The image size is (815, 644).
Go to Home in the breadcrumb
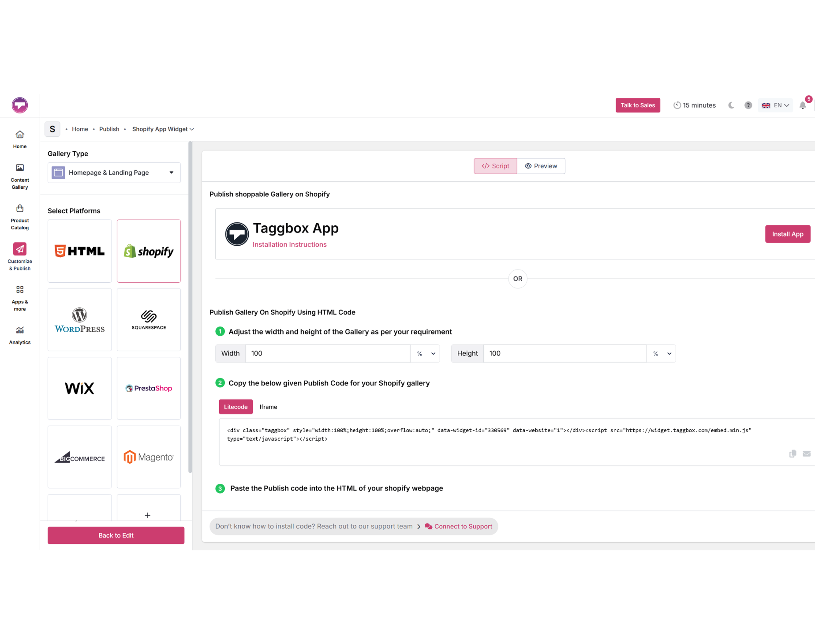(x=80, y=129)
